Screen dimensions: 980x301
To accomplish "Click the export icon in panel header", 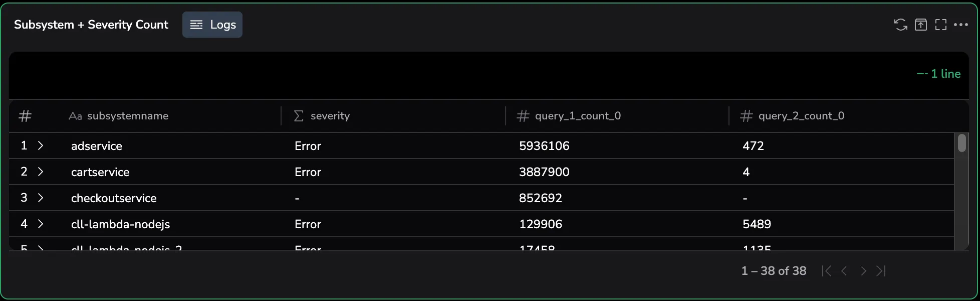I will pyautogui.click(x=921, y=25).
